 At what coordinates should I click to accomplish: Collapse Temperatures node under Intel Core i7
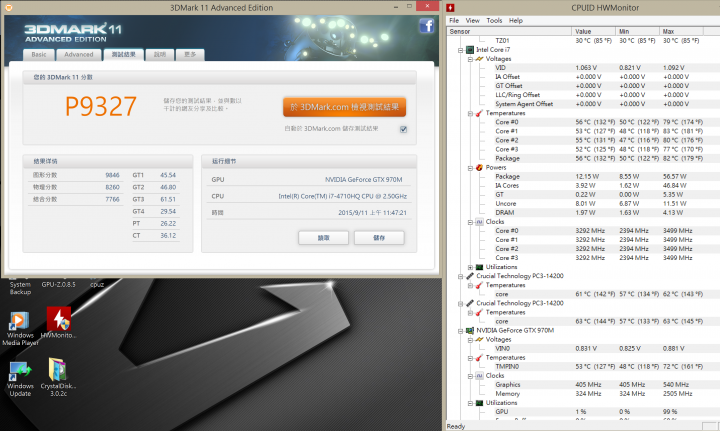point(470,113)
